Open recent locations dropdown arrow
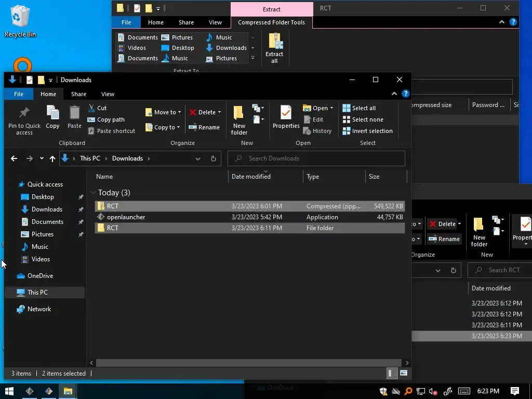Viewport: 532px width, 399px height. 42,158
